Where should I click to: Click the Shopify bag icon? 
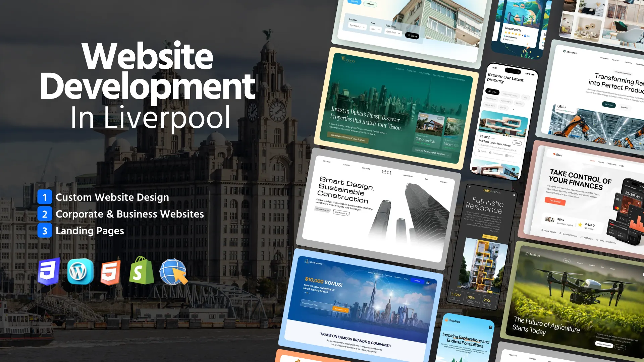(x=141, y=271)
